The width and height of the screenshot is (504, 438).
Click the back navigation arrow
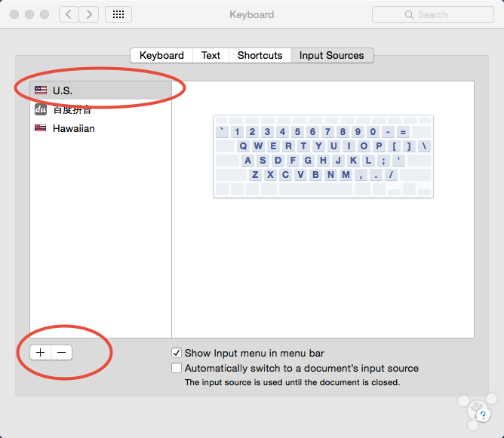[x=69, y=14]
